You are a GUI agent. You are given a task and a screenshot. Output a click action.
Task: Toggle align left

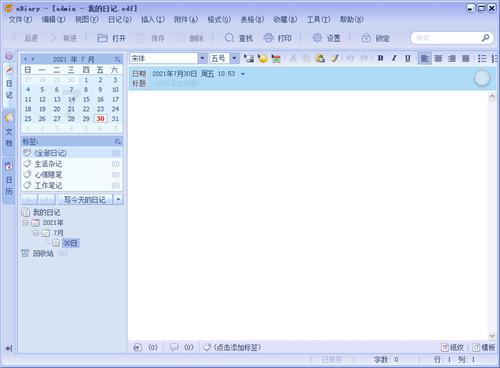tap(424, 58)
